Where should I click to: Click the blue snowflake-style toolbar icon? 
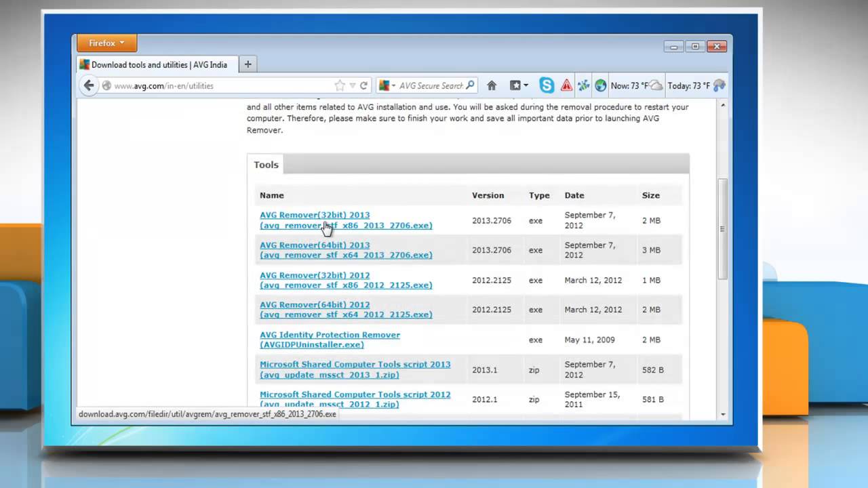tap(583, 85)
